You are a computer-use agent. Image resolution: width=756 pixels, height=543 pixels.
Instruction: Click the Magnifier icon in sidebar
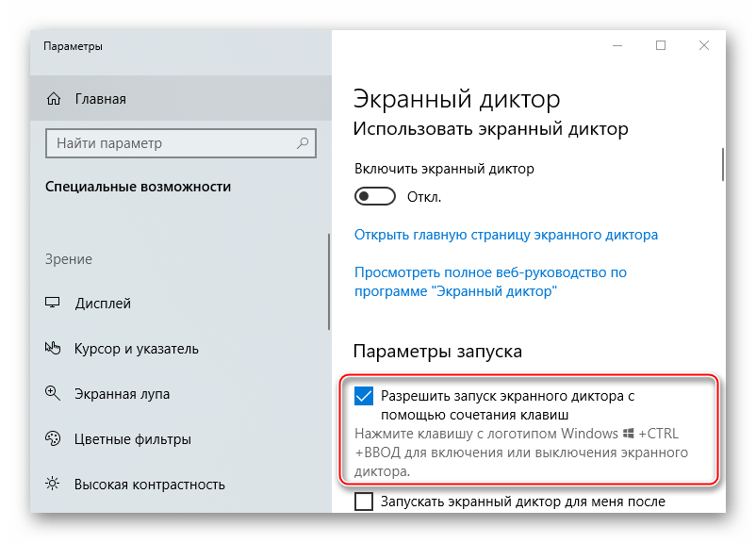[x=54, y=394]
